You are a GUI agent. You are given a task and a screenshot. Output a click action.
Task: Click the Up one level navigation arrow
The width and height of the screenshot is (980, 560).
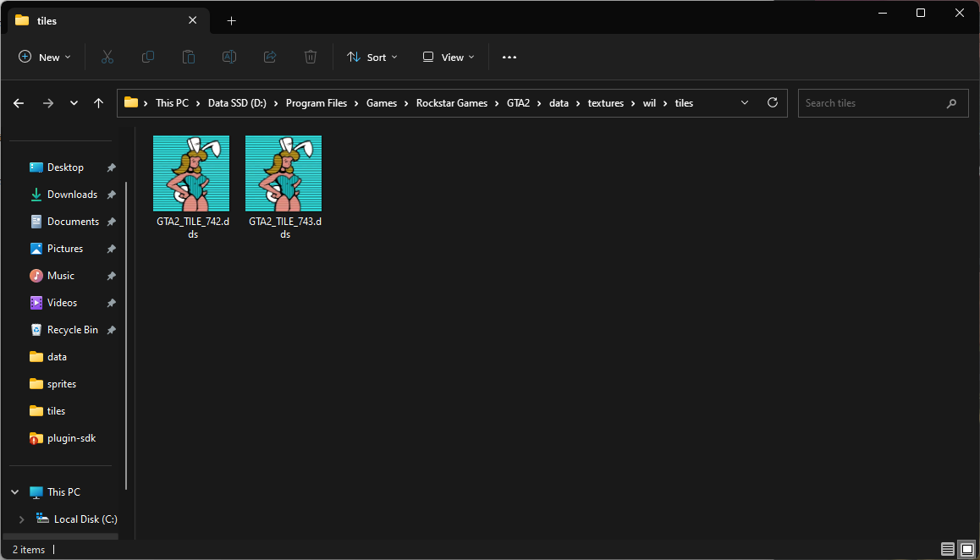[98, 102]
